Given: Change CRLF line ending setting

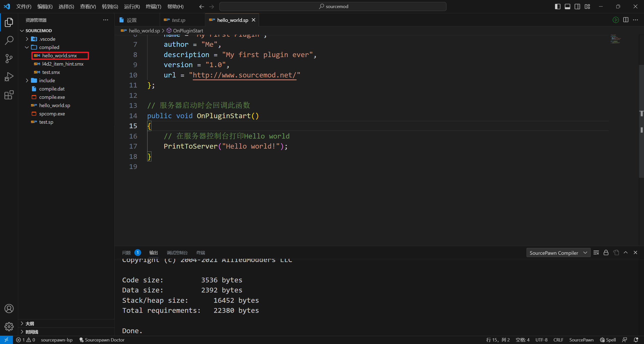Looking at the screenshot, I should (x=558, y=340).
